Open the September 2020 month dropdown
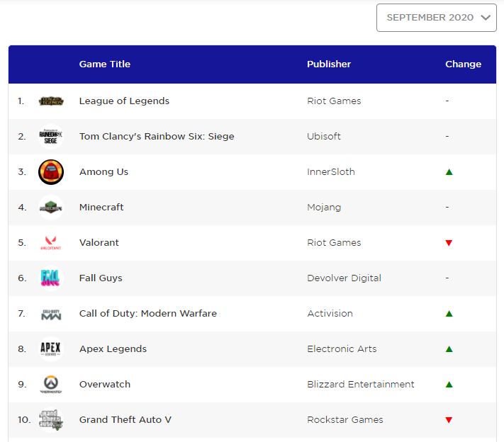Screen dimensions: 504x442 (x=436, y=18)
